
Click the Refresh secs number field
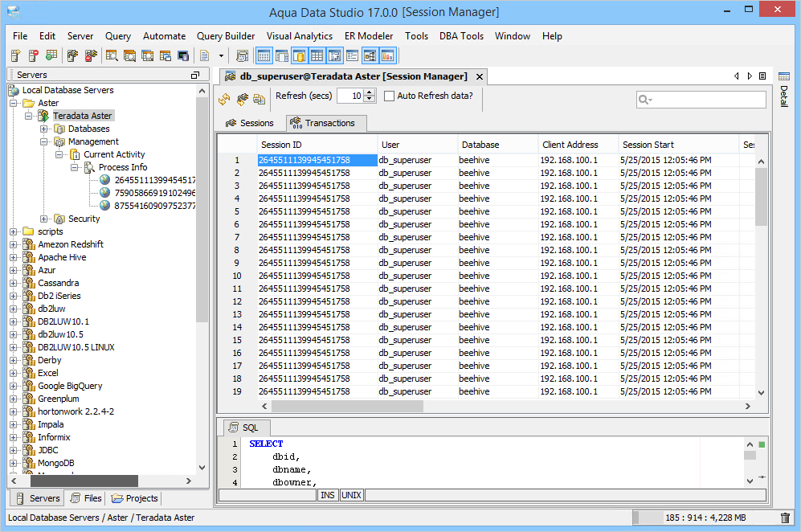click(351, 96)
